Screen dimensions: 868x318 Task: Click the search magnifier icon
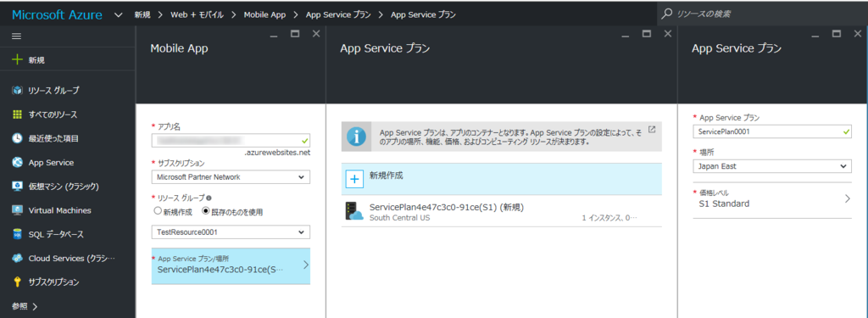click(x=668, y=14)
